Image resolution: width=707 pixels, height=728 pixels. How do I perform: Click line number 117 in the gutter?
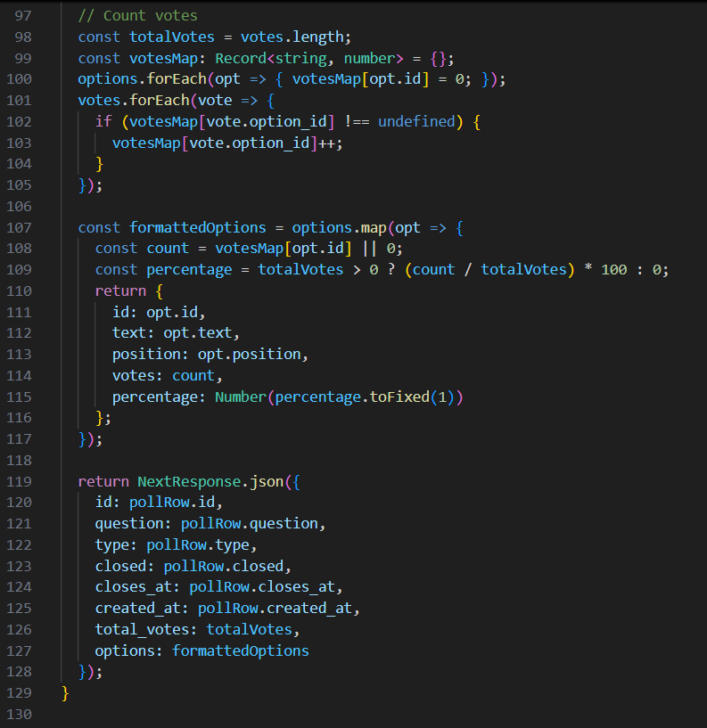click(19, 439)
